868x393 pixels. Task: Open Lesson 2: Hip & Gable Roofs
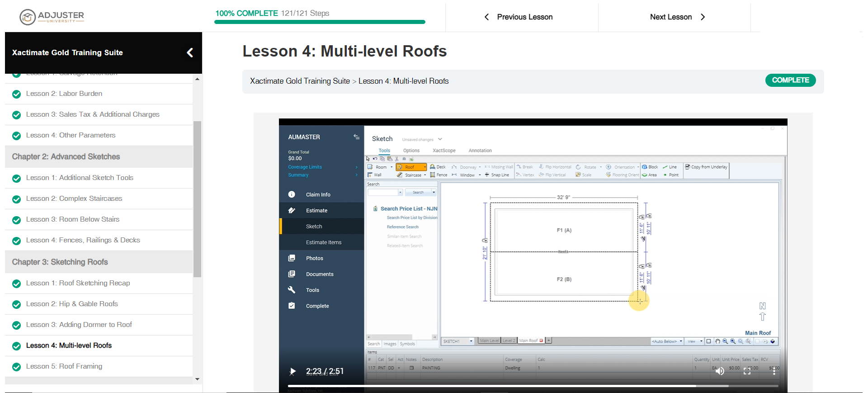[x=72, y=304]
